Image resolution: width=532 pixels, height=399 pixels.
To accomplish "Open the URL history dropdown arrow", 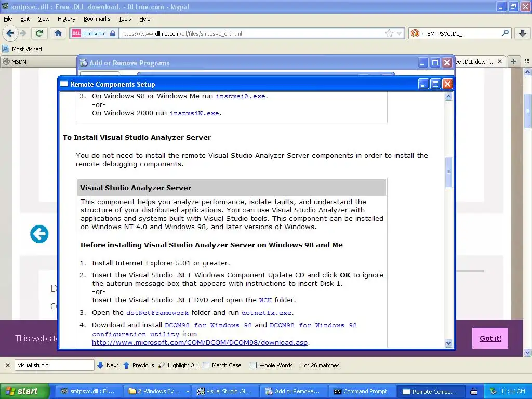I will (x=400, y=33).
